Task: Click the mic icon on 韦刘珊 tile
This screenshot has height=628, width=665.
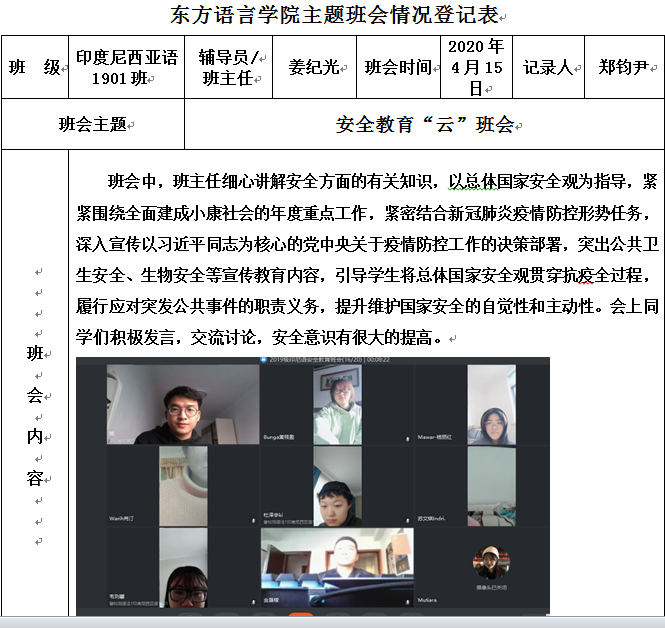Action: (253, 602)
